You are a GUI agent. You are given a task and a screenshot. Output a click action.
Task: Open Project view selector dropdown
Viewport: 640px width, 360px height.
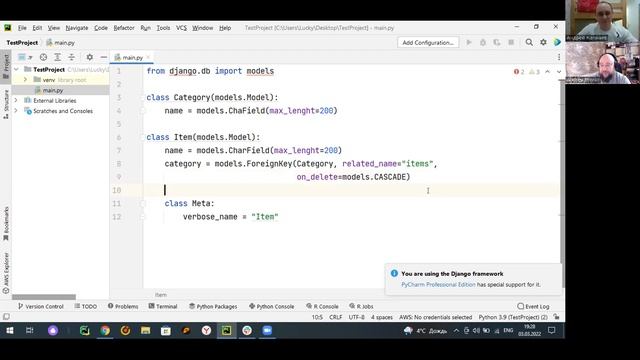tap(25, 57)
